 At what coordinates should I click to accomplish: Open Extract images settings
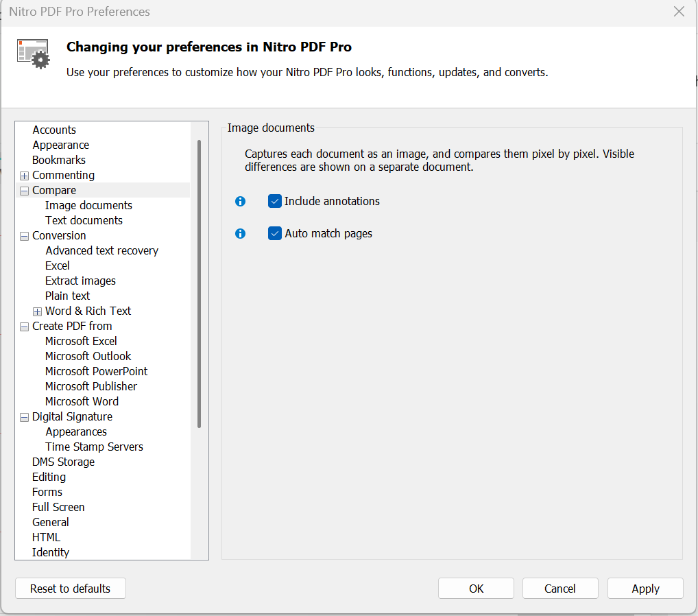80,281
